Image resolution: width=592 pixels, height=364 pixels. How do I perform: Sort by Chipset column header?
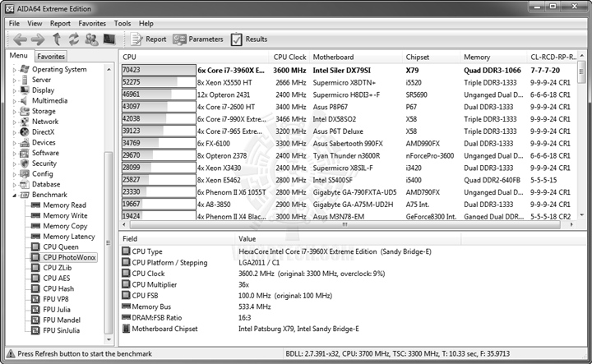(x=432, y=57)
